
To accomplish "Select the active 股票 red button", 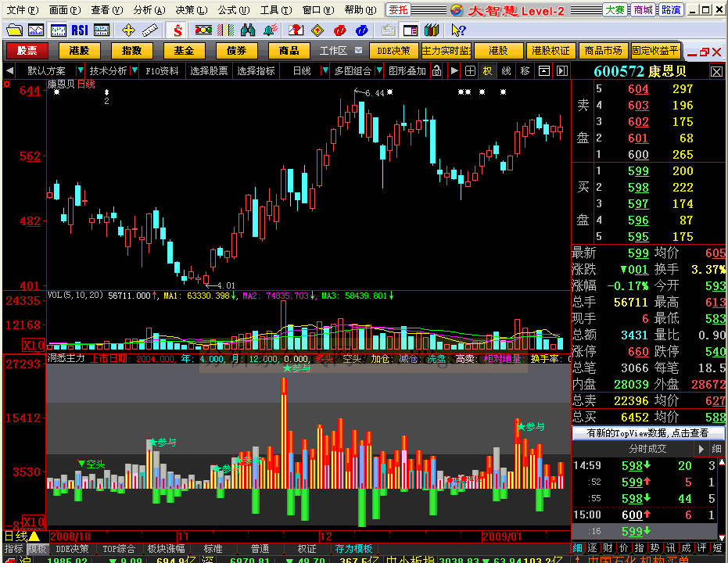I will click(x=27, y=51).
